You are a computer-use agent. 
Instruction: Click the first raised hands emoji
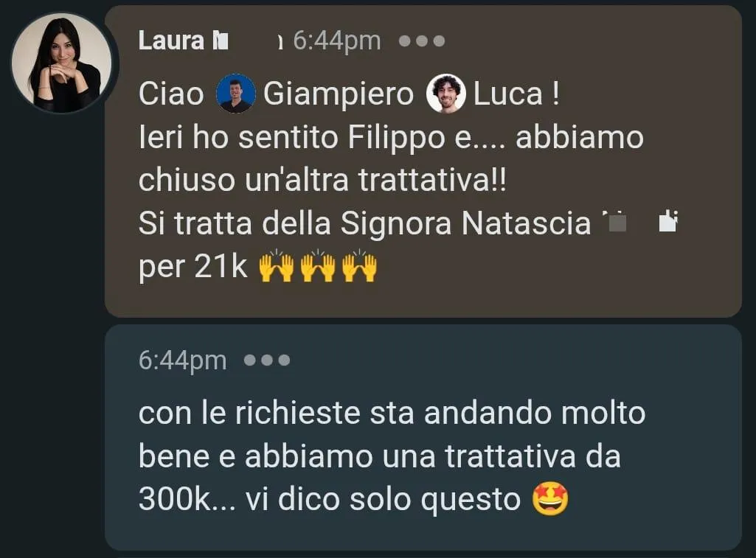[x=277, y=265]
